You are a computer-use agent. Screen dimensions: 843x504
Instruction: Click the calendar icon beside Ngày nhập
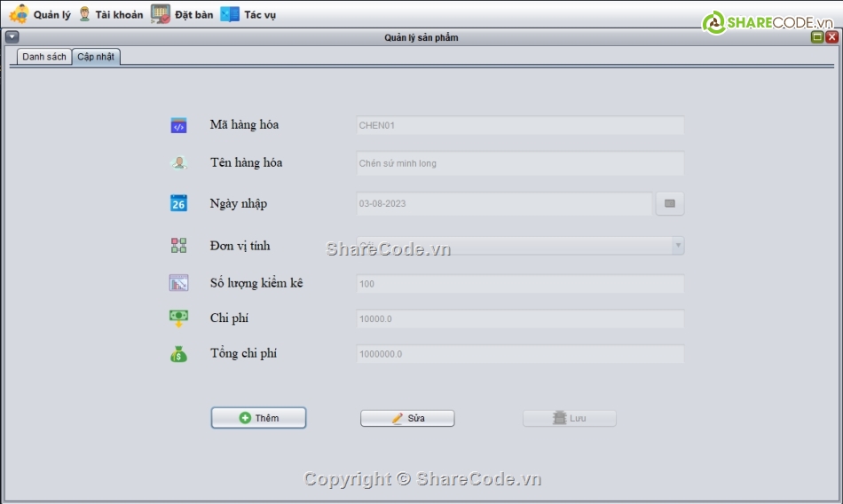point(178,203)
